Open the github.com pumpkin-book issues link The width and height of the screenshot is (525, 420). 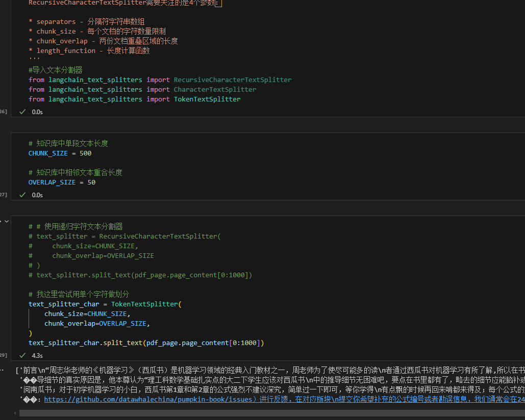(284, 399)
